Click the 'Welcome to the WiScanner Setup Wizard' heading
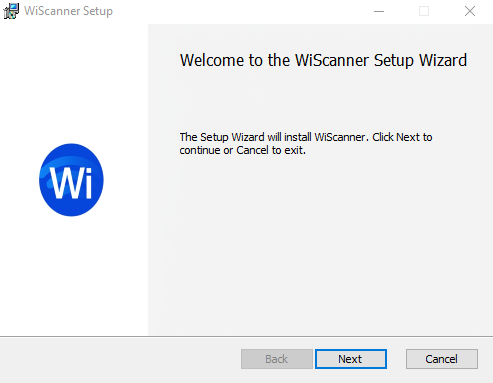Screen dimensions: 493x383 point(323,60)
